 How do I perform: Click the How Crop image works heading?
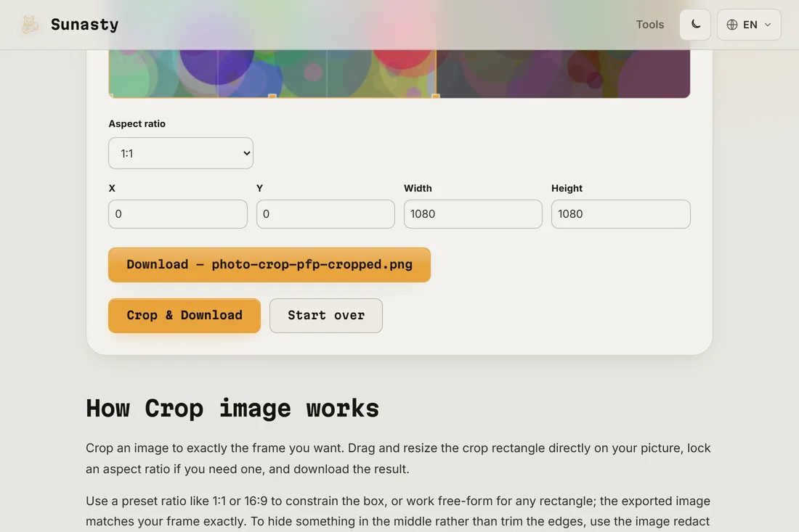pos(232,409)
